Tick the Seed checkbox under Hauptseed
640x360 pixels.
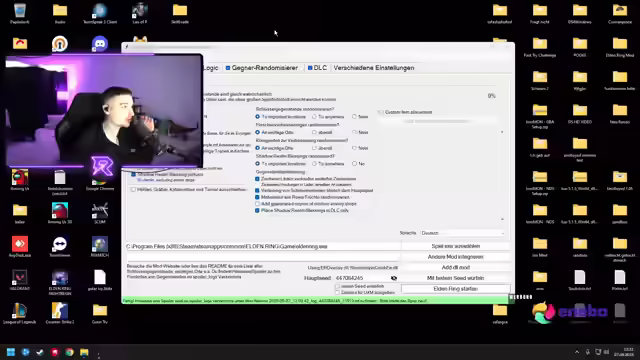point(338,287)
